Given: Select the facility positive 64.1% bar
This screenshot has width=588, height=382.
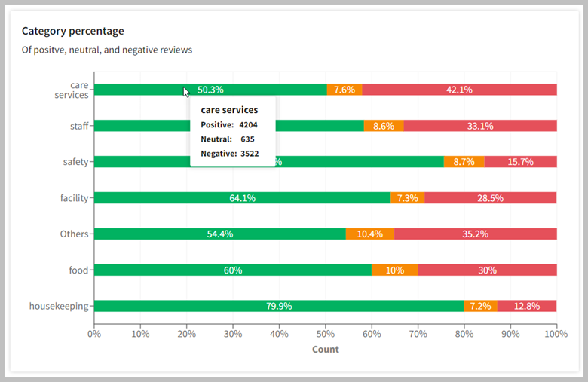Looking at the screenshot, I should point(242,198).
